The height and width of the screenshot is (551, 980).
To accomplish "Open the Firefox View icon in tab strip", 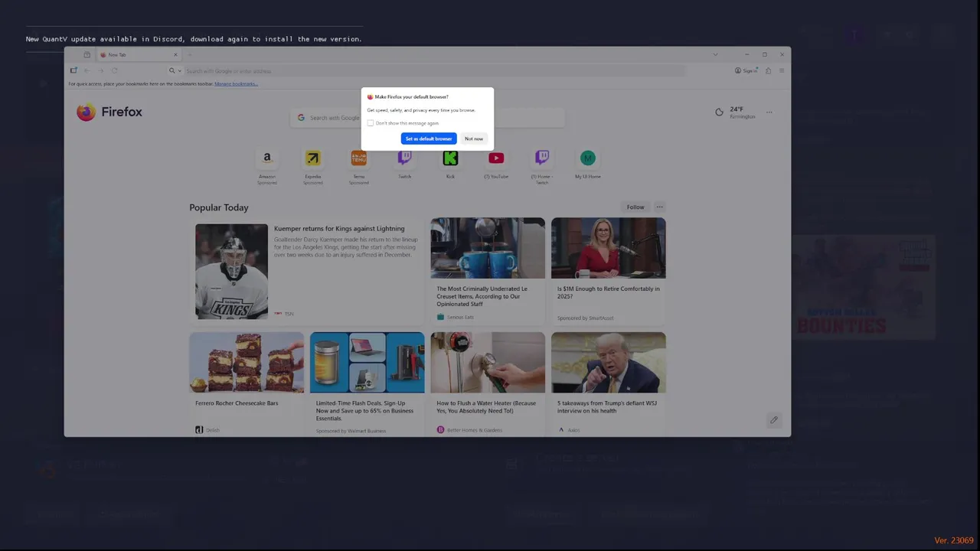I will coord(87,54).
